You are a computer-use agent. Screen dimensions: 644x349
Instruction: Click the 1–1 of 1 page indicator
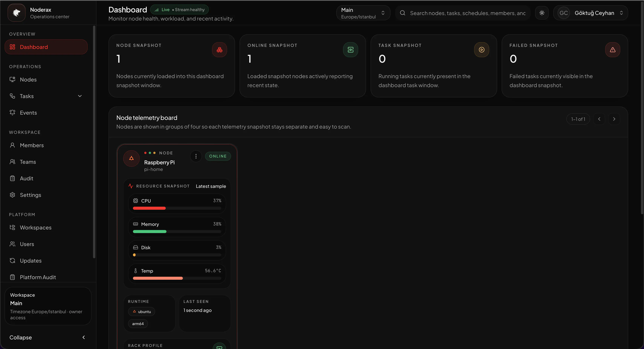pyautogui.click(x=578, y=119)
